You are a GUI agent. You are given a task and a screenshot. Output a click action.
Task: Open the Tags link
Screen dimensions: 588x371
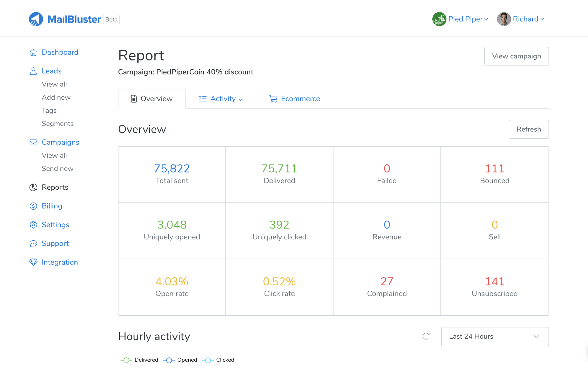pyautogui.click(x=49, y=111)
